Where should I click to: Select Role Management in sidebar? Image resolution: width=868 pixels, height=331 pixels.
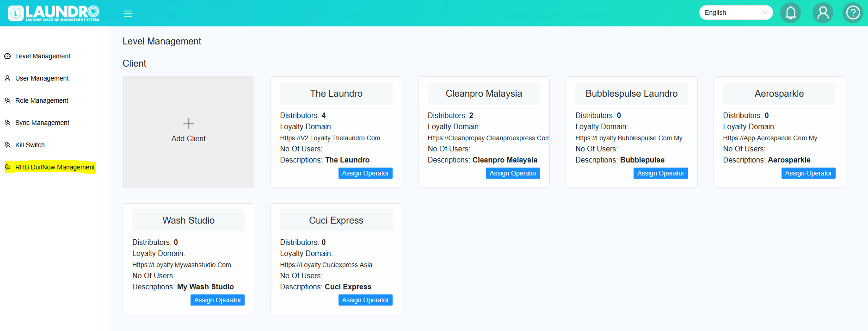pyautogui.click(x=42, y=100)
